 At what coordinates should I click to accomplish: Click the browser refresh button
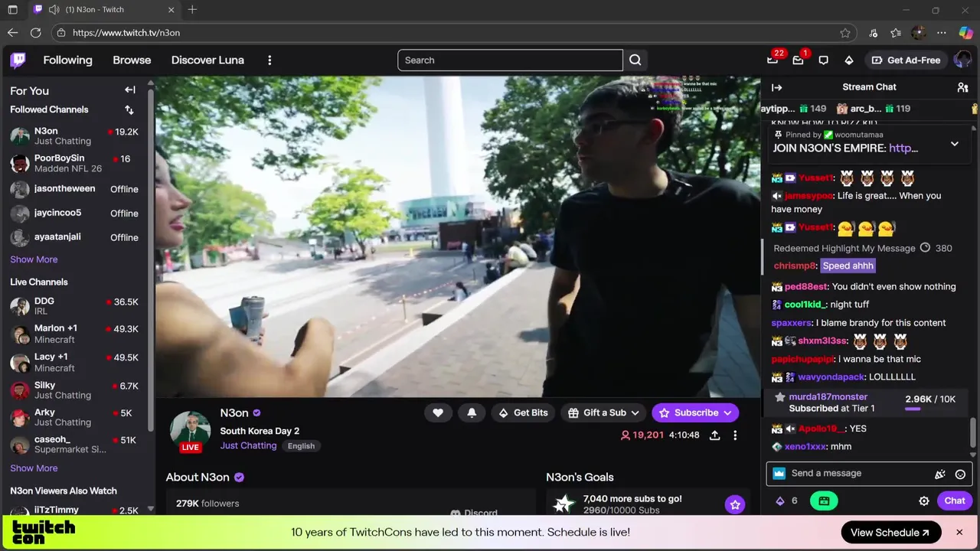[35, 33]
